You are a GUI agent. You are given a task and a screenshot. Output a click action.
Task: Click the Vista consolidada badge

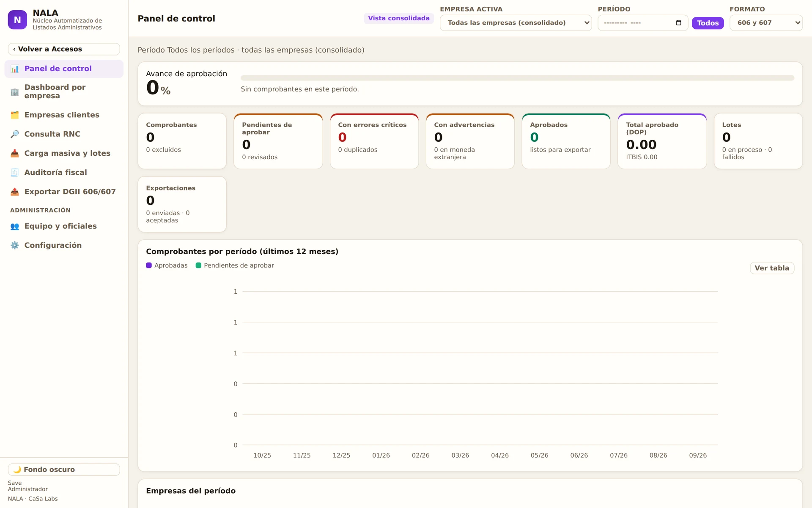(398, 18)
